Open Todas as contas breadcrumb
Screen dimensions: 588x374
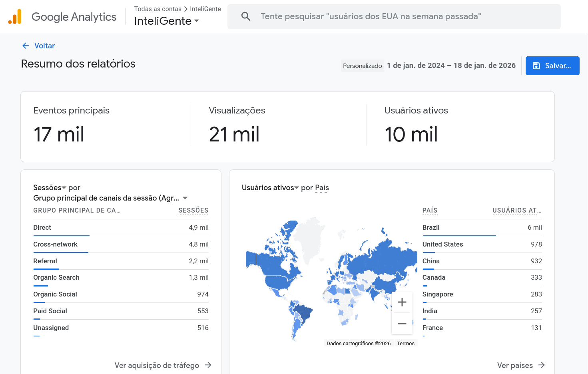[x=157, y=9]
